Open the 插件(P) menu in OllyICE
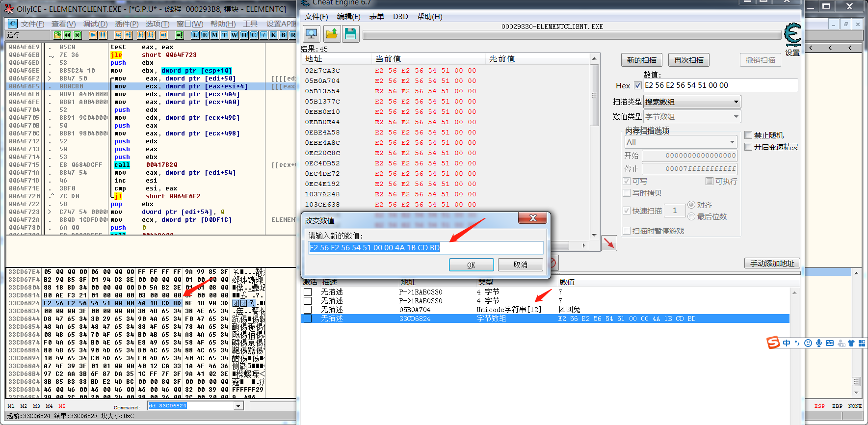The height and width of the screenshot is (425, 868). click(127, 24)
